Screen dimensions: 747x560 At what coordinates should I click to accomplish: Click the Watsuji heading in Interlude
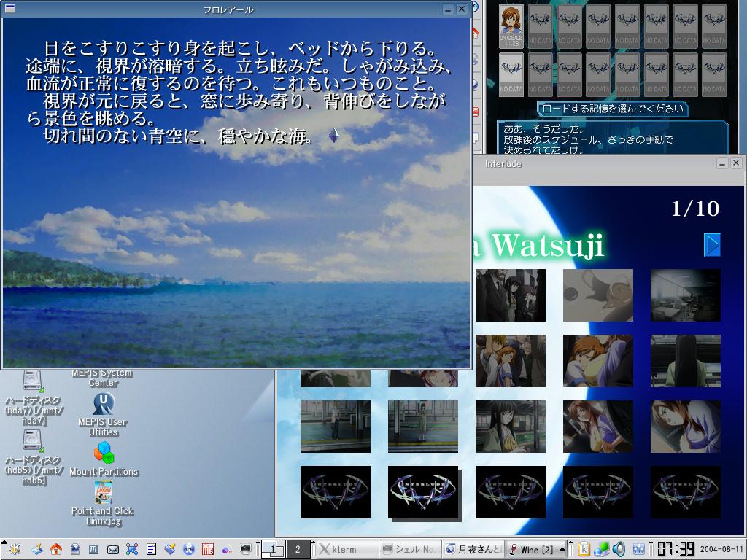(547, 245)
